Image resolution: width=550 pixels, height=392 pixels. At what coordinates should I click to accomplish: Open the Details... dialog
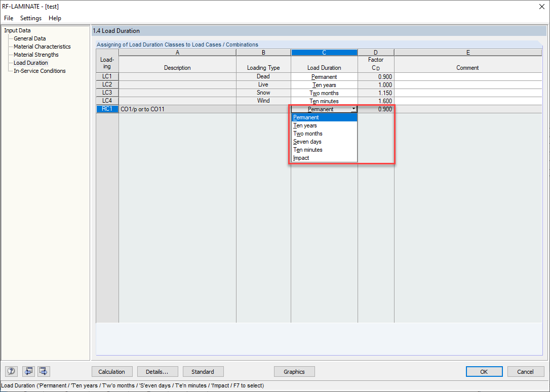point(157,371)
